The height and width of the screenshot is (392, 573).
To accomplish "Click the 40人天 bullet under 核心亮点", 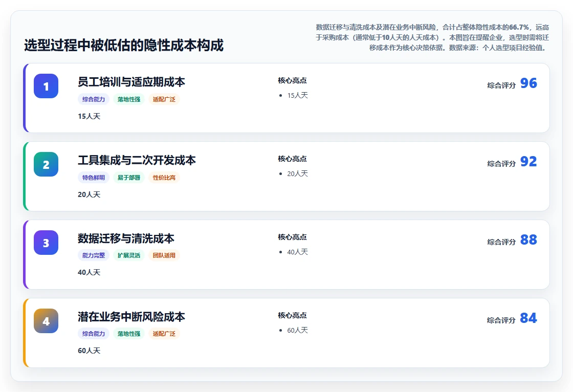I will tap(297, 252).
